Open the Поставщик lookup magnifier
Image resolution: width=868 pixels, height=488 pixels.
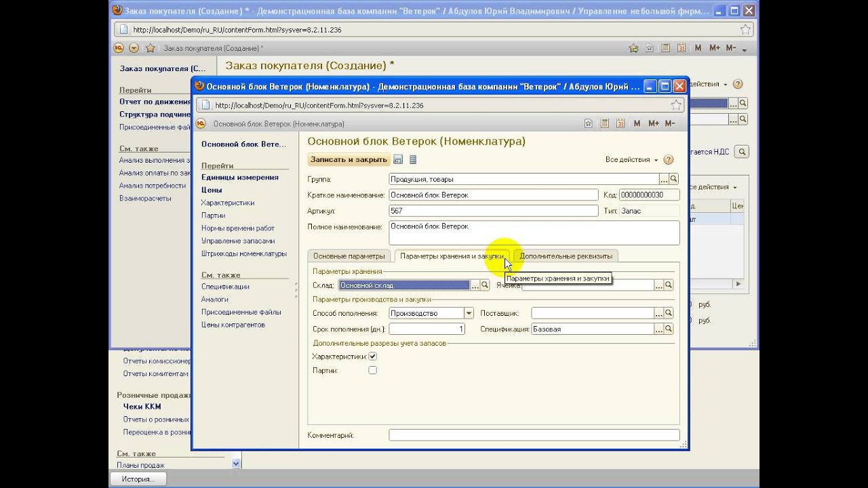pos(669,313)
